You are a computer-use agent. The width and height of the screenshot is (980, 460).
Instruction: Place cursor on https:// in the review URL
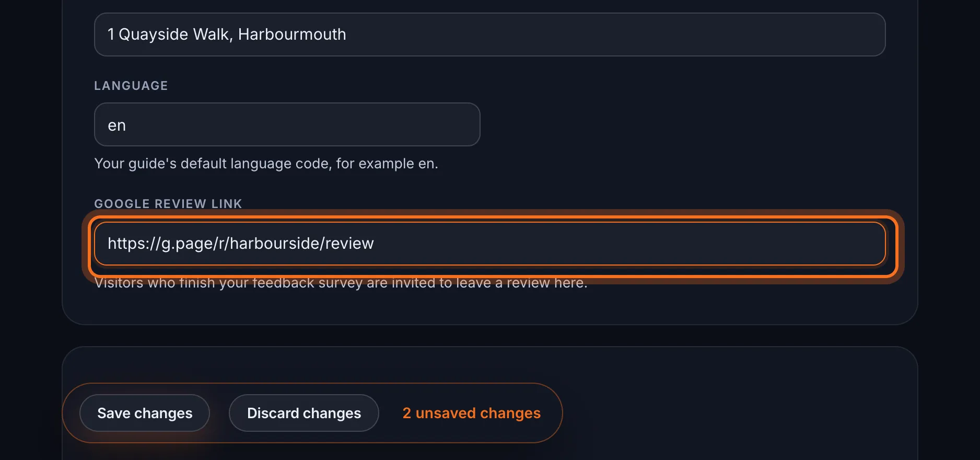click(x=134, y=244)
